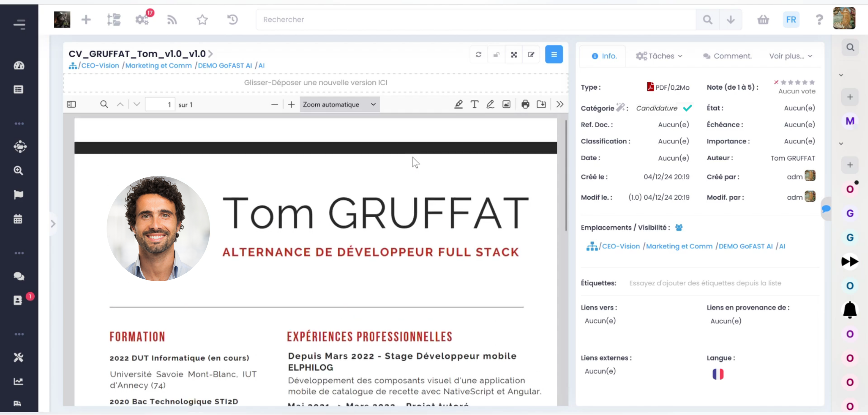
Task: Toggle the document lock padlock
Action: pyautogui.click(x=496, y=54)
